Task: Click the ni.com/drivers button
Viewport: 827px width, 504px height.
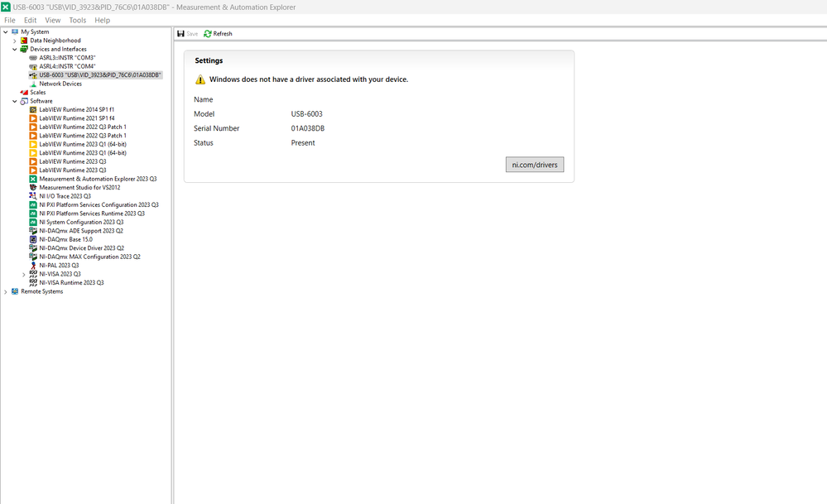Action: (535, 165)
